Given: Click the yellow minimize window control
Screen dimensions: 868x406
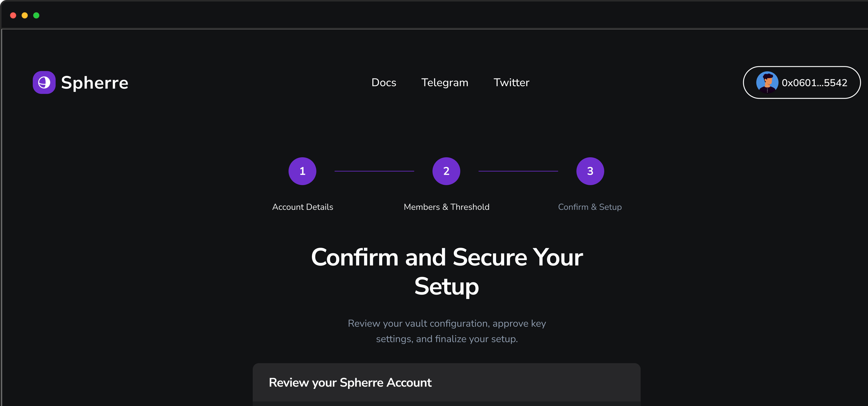Looking at the screenshot, I should click(25, 15).
